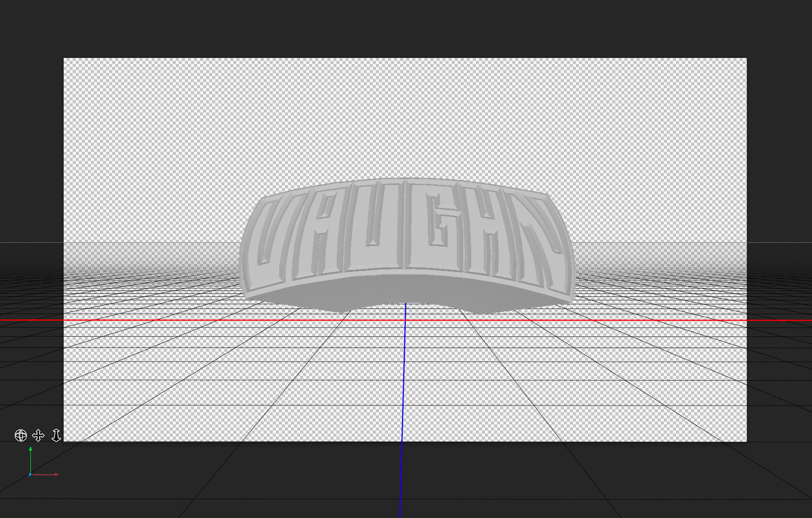Select the Dolly 3D Camera icon

click(x=56, y=435)
